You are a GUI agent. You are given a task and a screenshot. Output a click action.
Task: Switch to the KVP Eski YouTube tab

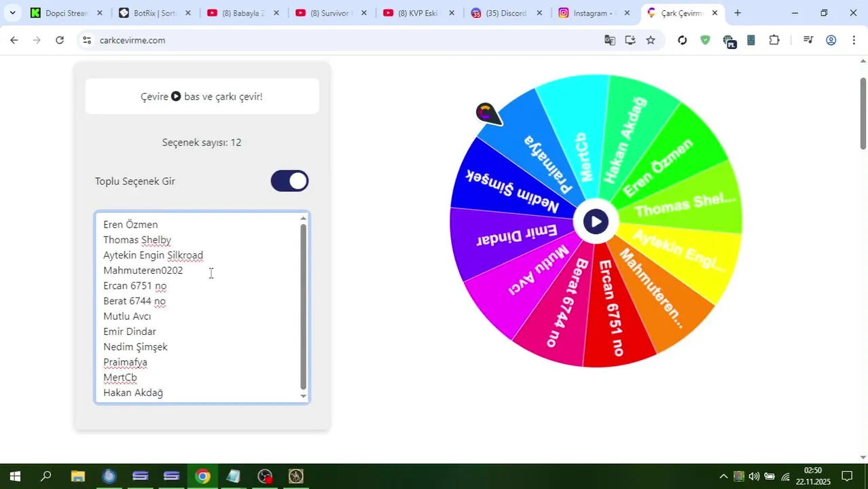(417, 13)
